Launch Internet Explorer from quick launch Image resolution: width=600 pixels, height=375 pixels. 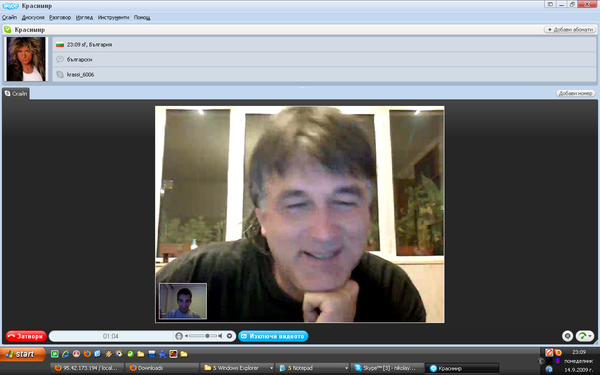coord(66,354)
